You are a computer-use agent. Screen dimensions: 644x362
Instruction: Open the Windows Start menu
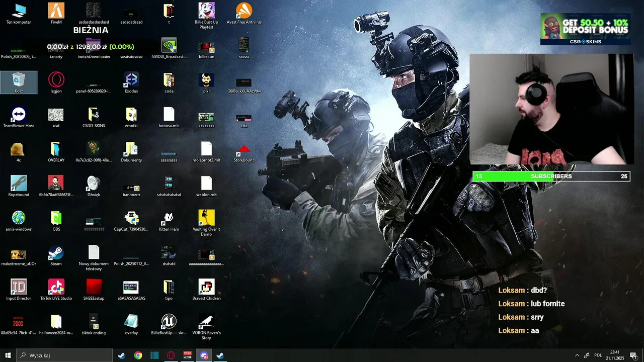(x=8, y=355)
